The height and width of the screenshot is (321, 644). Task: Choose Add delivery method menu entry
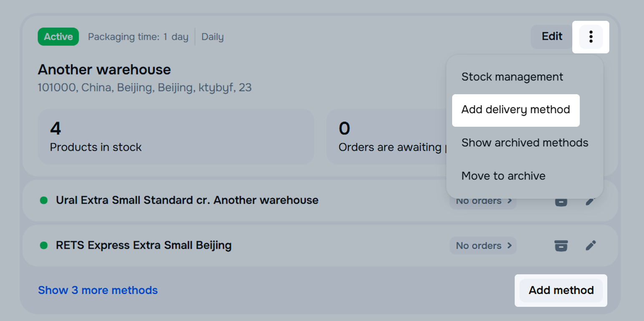516,110
